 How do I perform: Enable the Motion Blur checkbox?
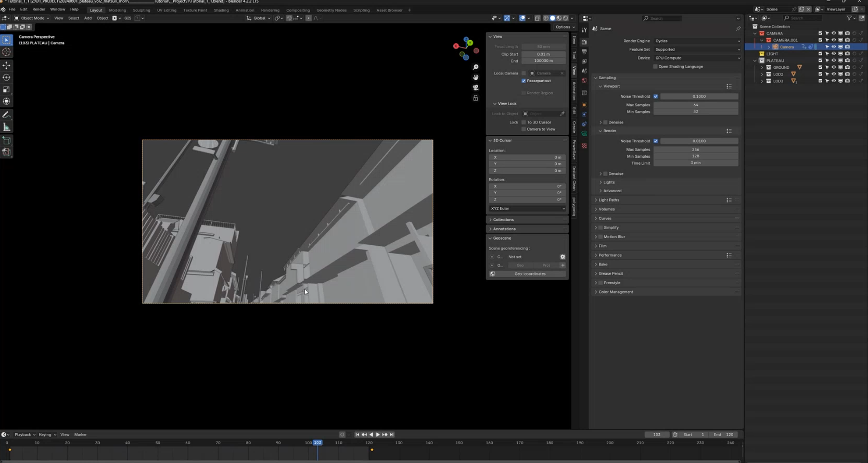601,237
